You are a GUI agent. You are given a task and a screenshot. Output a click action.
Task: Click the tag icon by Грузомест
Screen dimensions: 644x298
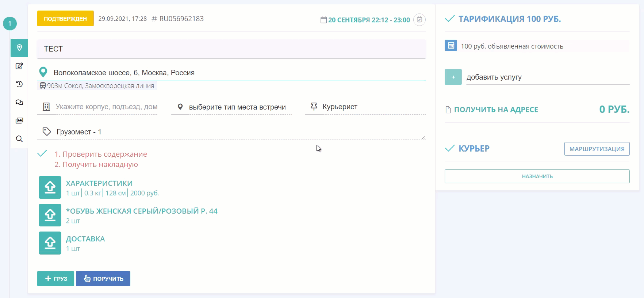[47, 132]
